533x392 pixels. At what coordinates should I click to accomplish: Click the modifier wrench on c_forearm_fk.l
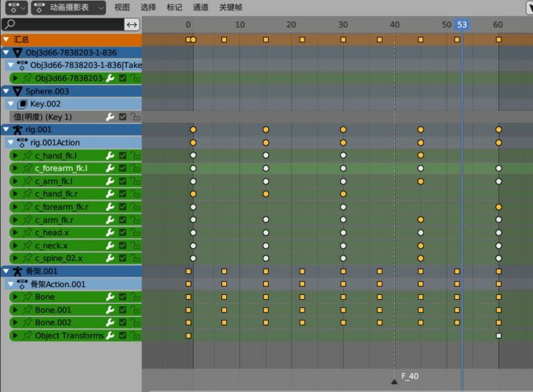[110, 168]
